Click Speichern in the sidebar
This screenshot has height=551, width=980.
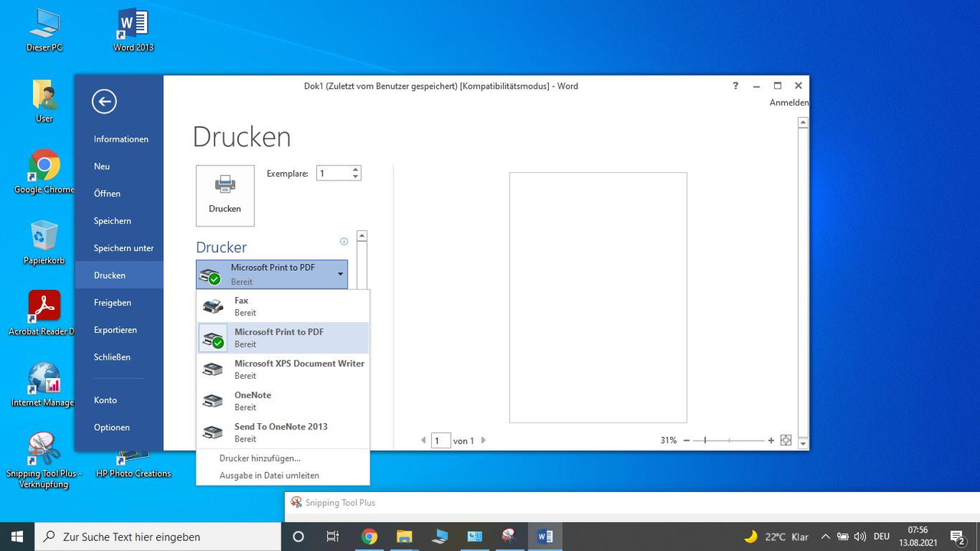(119, 220)
